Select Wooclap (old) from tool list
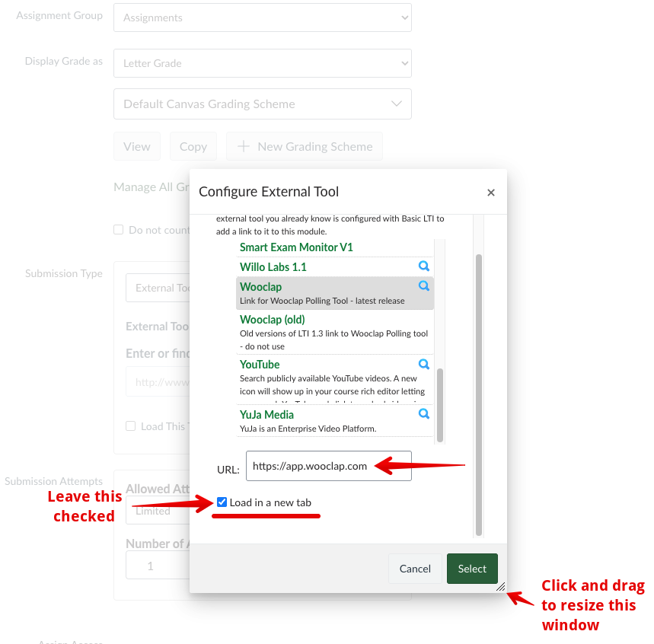The height and width of the screenshot is (644, 654). point(273,320)
